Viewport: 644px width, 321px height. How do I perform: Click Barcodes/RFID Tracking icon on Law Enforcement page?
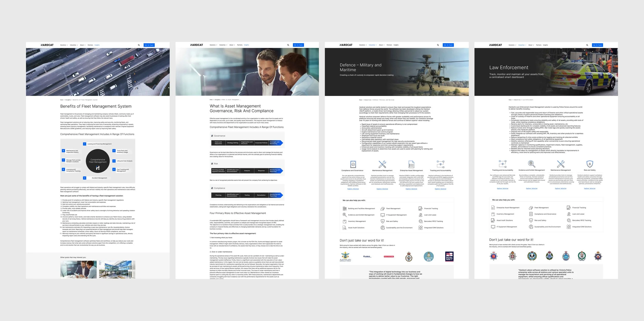click(569, 220)
